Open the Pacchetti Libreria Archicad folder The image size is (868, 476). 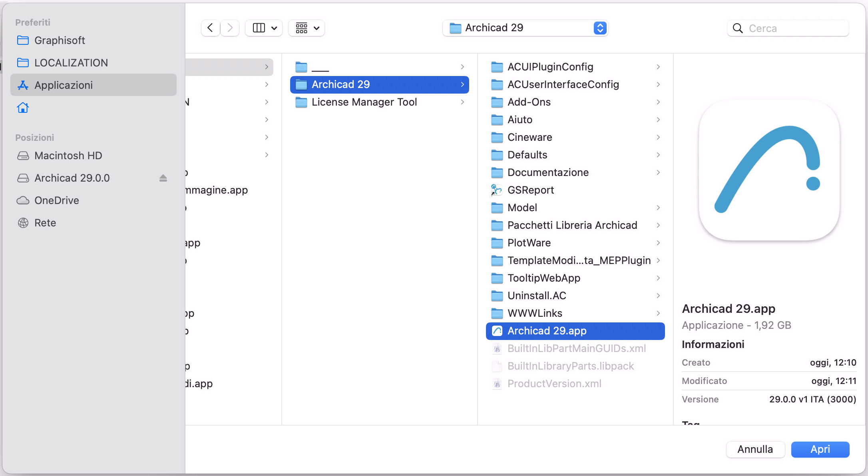coord(572,225)
